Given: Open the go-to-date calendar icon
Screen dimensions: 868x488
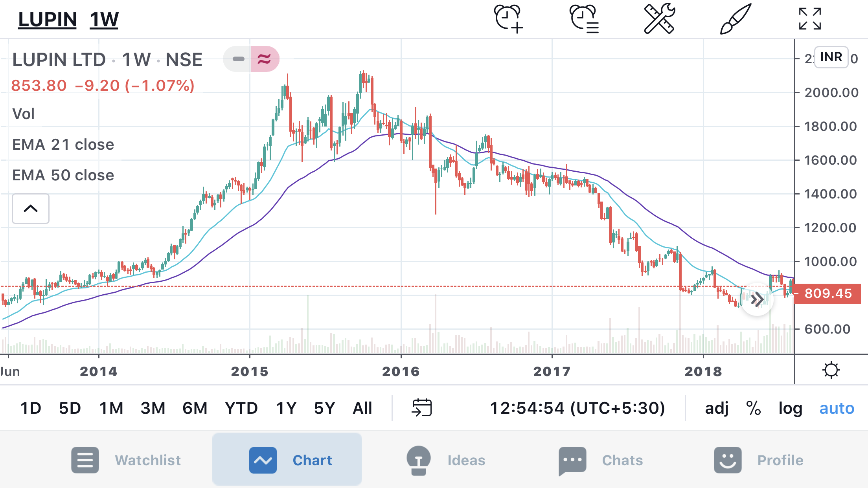Looking at the screenshot, I should 421,407.
